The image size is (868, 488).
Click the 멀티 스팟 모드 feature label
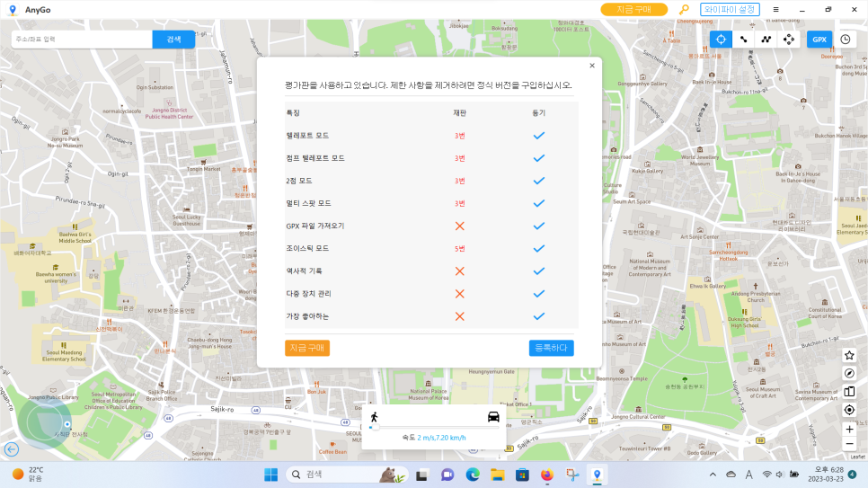click(x=308, y=203)
